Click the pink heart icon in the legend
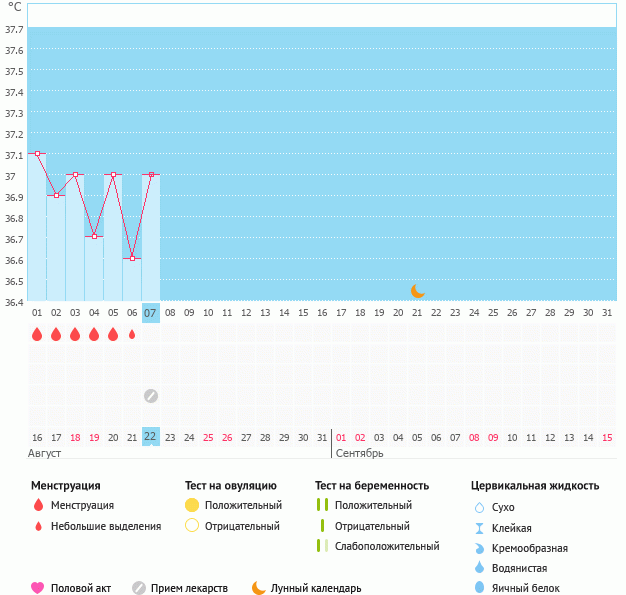Image resolution: width=626 pixels, height=595 pixels. tap(38, 588)
